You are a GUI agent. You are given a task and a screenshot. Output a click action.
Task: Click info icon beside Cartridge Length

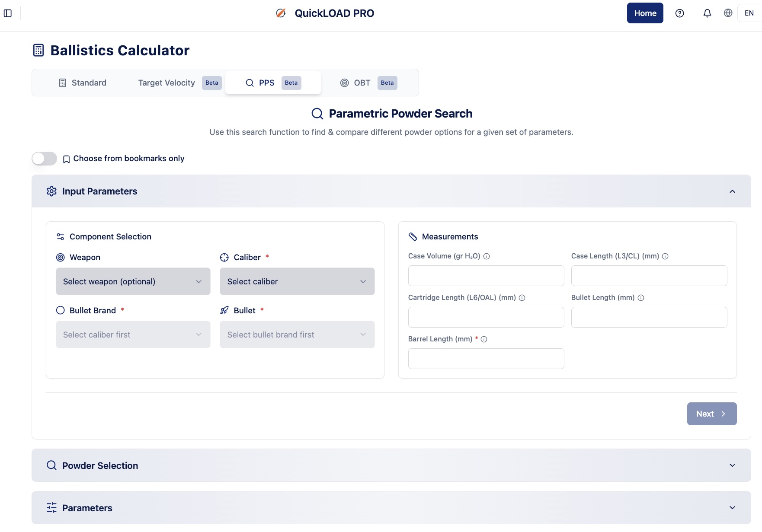pyautogui.click(x=522, y=298)
